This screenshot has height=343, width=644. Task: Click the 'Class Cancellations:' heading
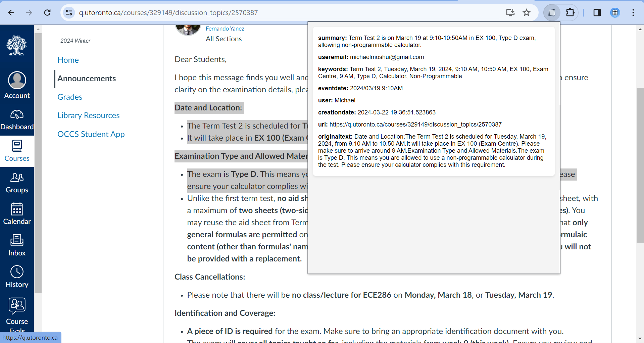click(210, 277)
